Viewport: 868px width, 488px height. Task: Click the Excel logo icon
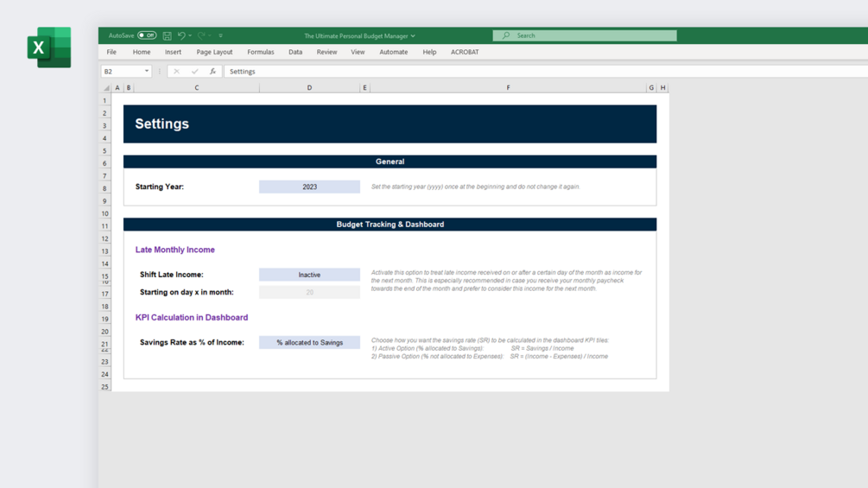[49, 48]
